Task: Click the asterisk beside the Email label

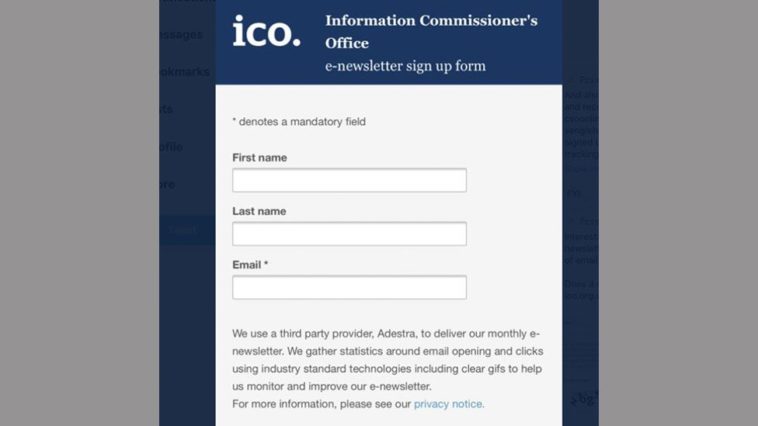Action: tap(266, 265)
